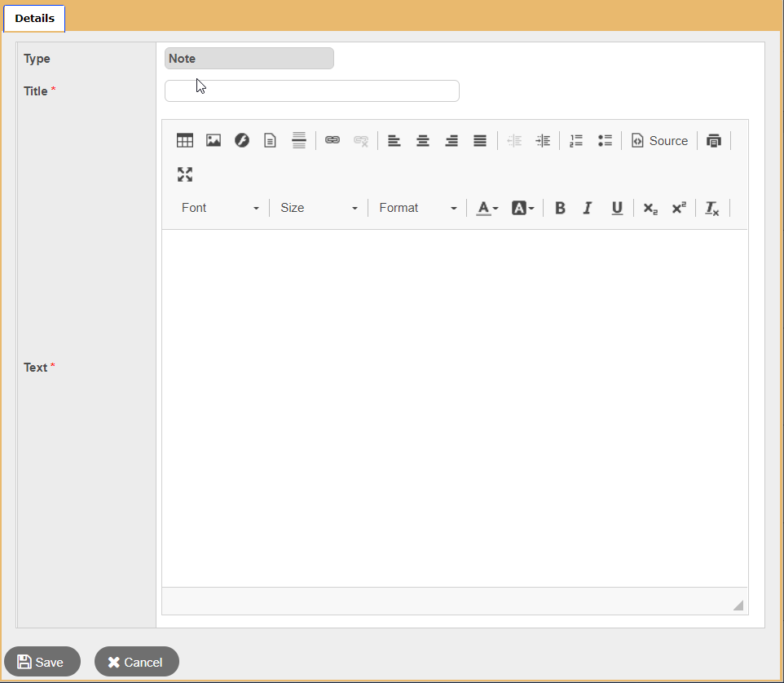Open the Insert Image tool
Viewport: 784px width, 683px height.
pos(214,140)
